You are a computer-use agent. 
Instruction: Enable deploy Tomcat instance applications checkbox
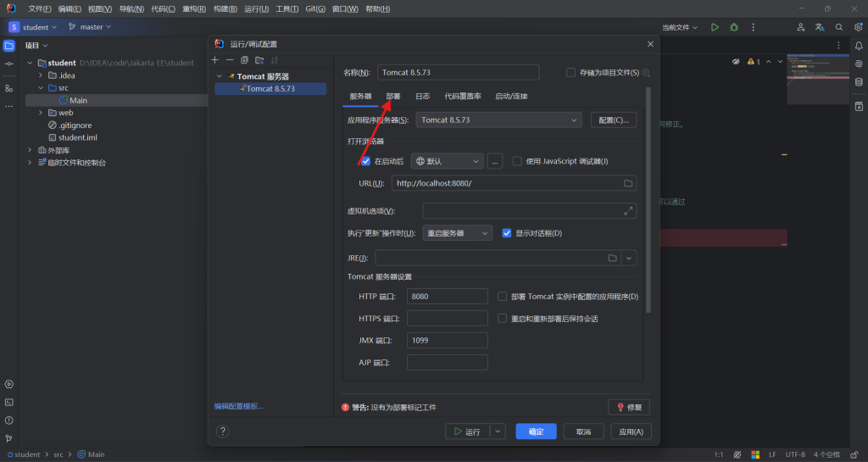(x=502, y=297)
